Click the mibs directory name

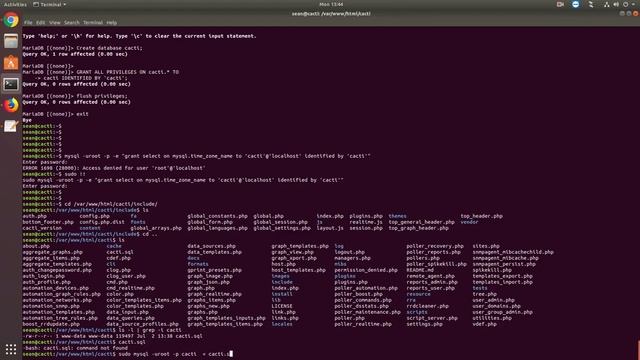340,264
